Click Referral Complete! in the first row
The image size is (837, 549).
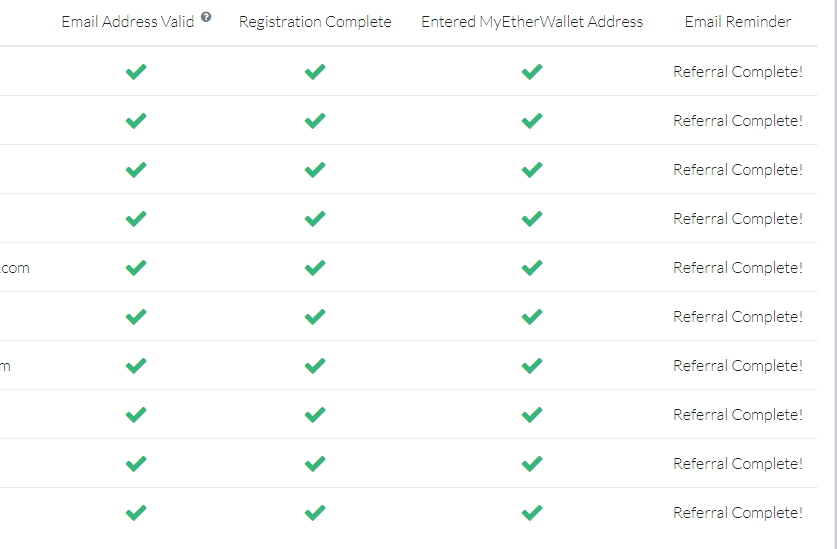pos(738,72)
